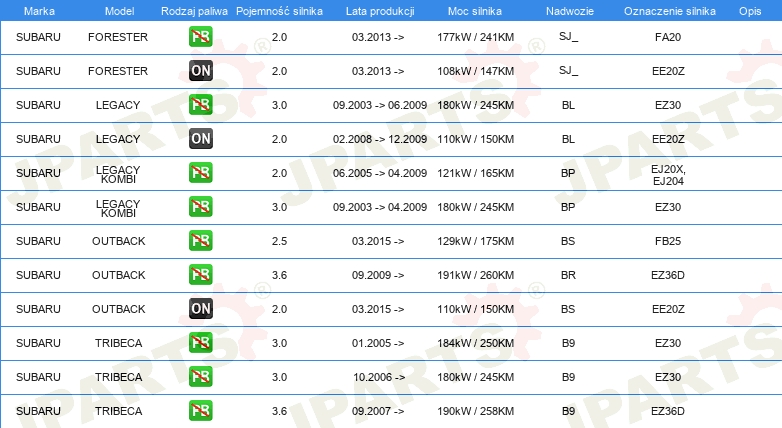Viewport: 782px width, 428px height.
Task: Select the power value 190kW / 258KM
Action: 476,411
